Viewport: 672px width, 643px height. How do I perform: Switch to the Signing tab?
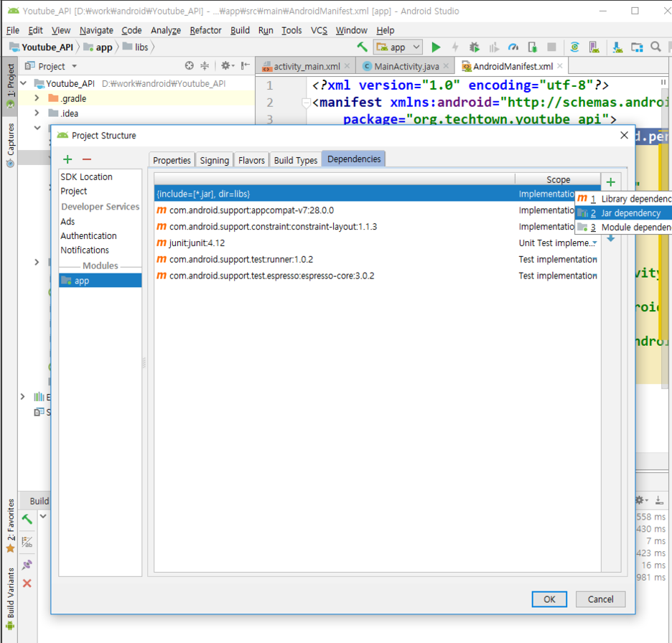click(214, 160)
